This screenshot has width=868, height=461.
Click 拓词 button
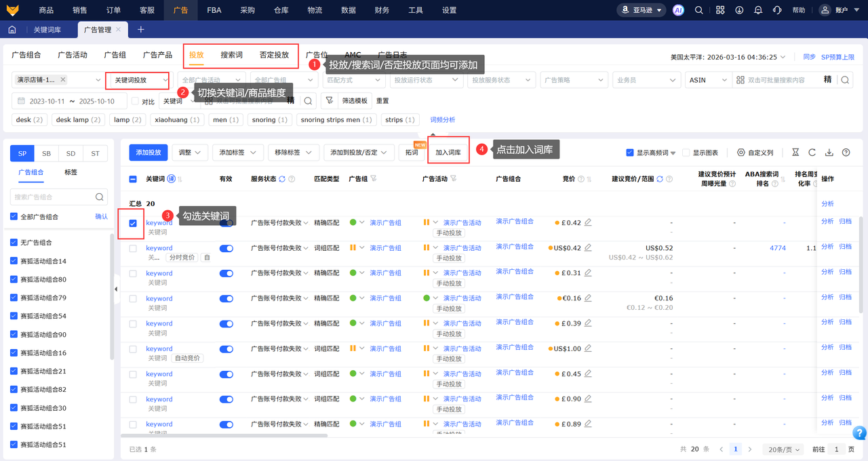[412, 153]
